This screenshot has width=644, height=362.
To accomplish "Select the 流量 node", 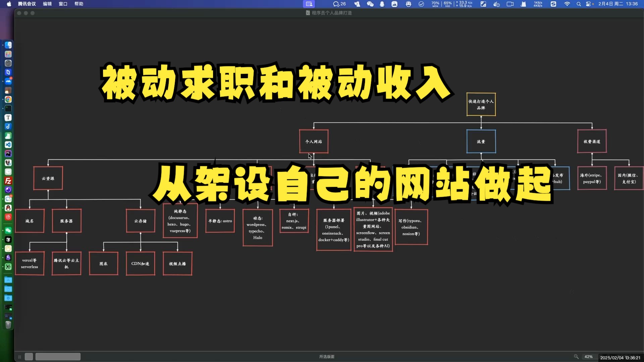I will 481,141.
